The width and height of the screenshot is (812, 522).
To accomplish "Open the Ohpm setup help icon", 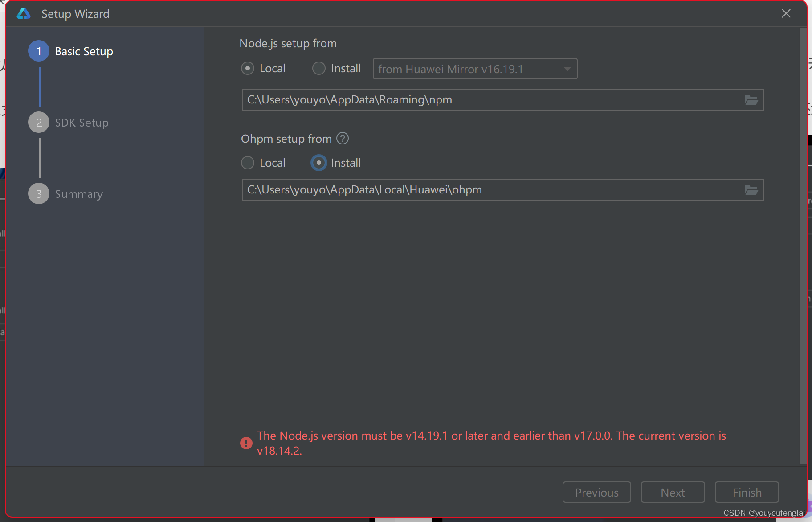I will click(343, 139).
